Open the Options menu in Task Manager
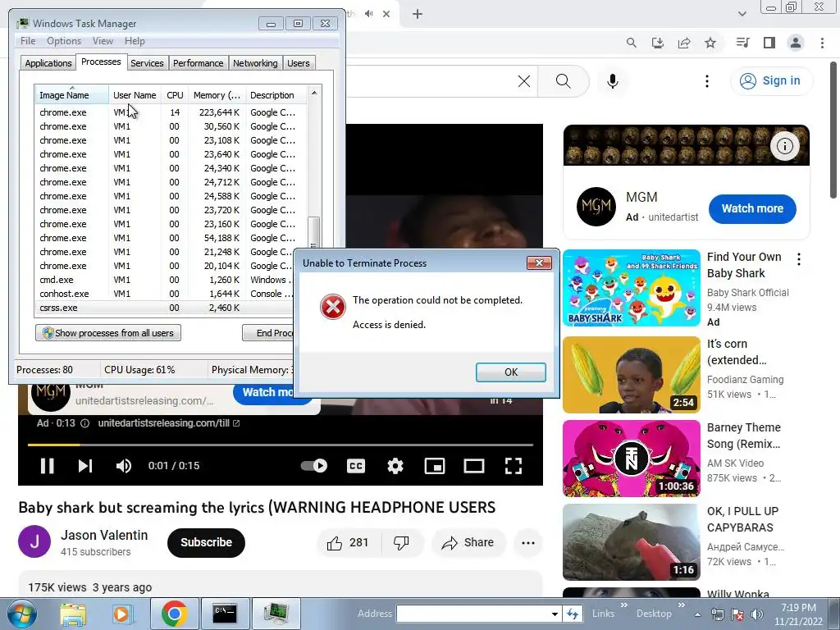 [64, 41]
